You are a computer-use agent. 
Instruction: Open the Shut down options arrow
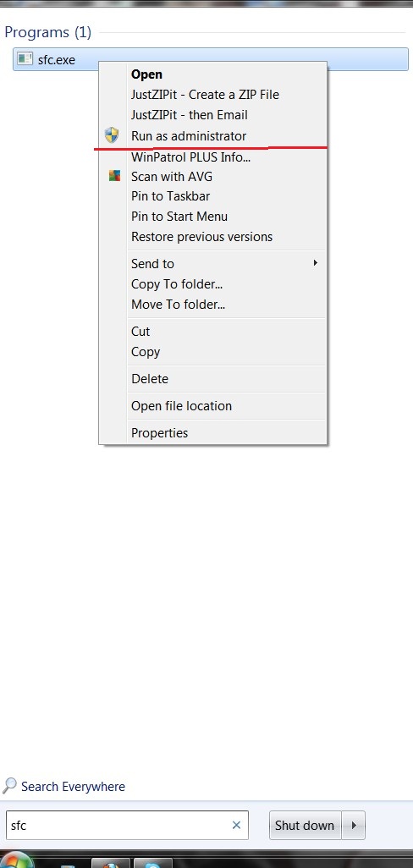[354, 825]
